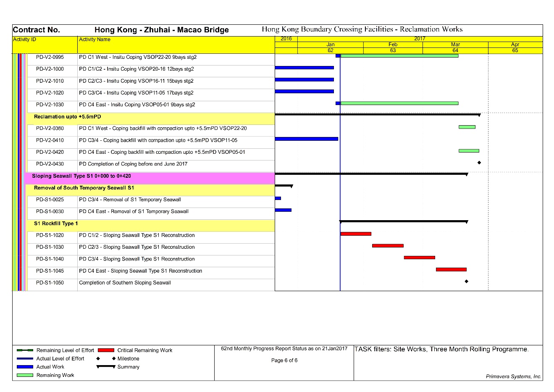Click the 2016 year header in timescale
The height and width of the screenshot is (392, 554).
point(286,39)
